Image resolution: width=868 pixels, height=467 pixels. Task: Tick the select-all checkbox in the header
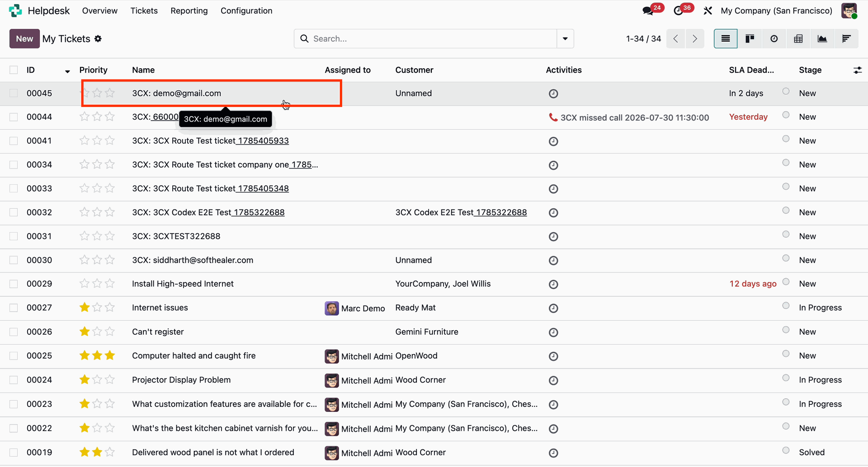(14, 70)
